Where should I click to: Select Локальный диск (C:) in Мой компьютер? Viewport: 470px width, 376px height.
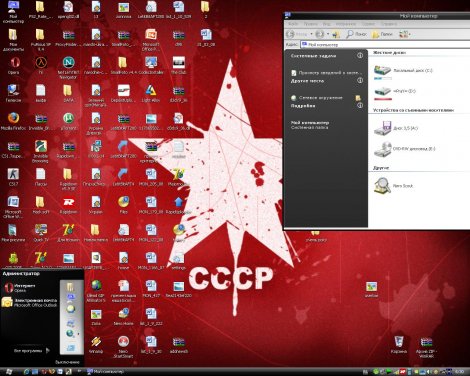pos(403,71)
